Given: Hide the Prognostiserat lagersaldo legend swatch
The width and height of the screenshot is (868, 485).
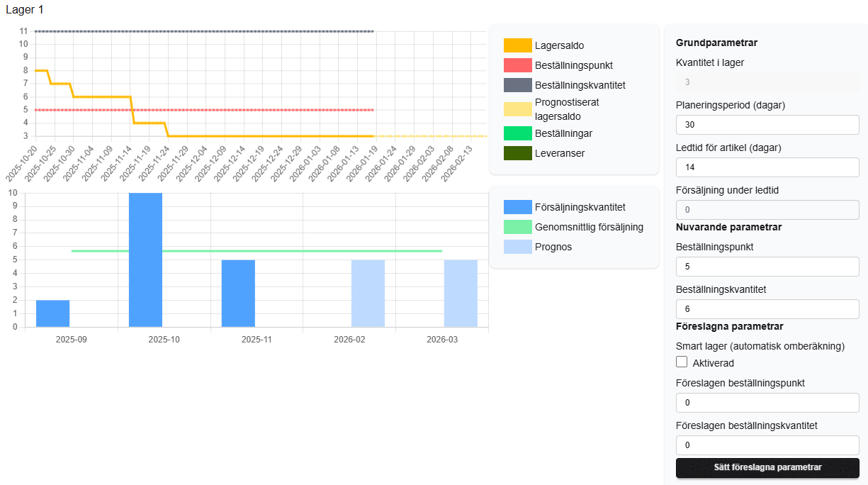Looking at the screenshot, I should coord(517,109).
